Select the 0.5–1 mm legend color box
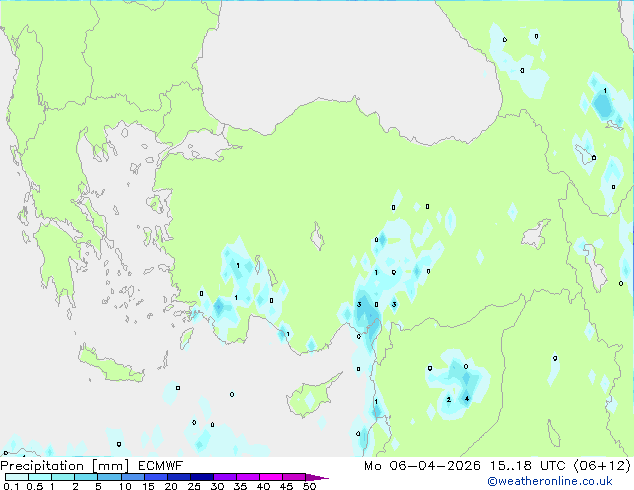634x490 pixels. coord(40,477)
